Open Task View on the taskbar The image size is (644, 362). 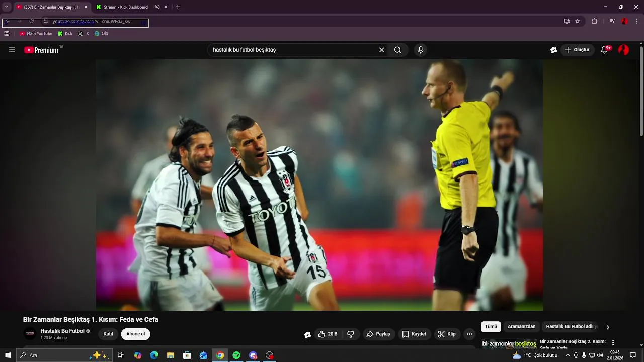pyautogui.click(x=121, y=355)
